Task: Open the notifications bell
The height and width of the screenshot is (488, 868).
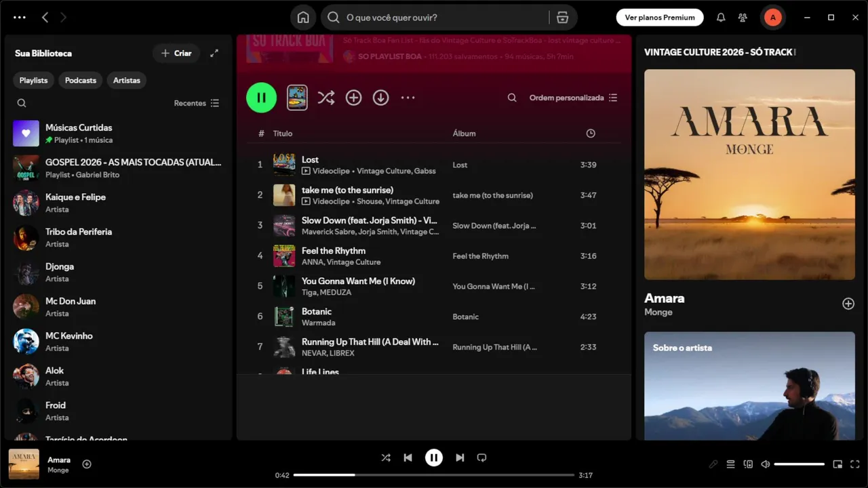Action: tap(721, 18)
